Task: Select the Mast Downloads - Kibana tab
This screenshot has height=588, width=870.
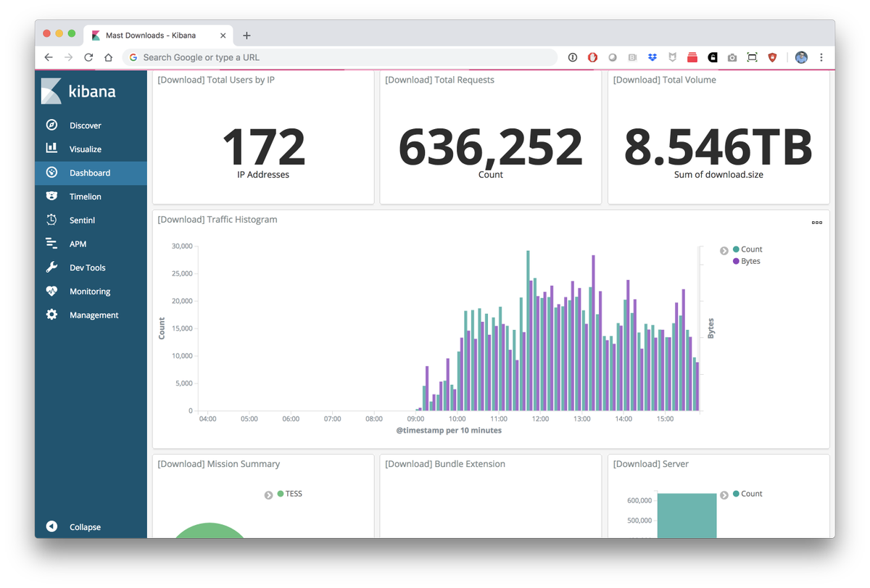Action: pyautogui.click(x=157, y=36)
